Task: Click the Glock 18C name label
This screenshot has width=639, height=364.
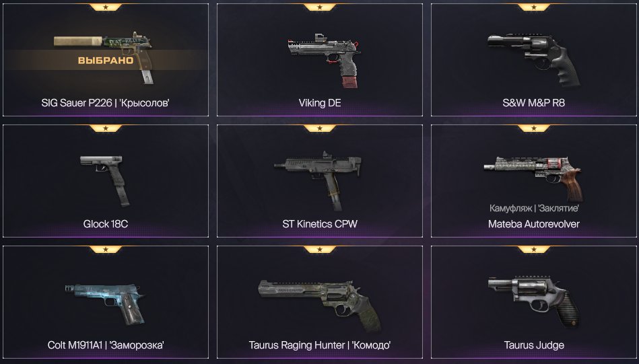Action: (106, 224)
